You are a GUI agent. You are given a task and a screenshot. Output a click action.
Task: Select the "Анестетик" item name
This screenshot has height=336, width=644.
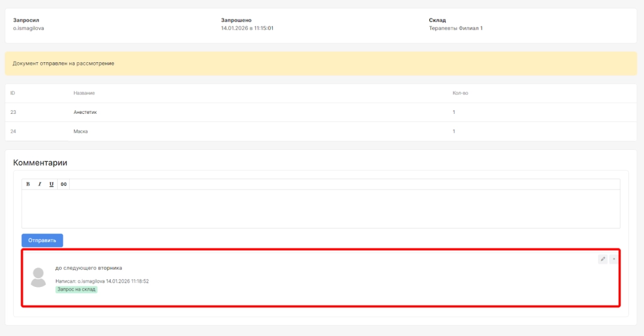click(x=86, y=112)
